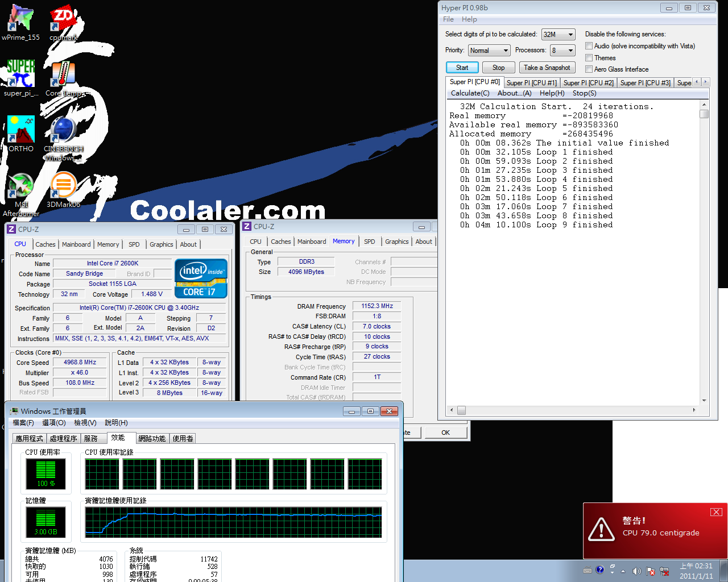Open the Calculate(C) menu

coord(470,93)
